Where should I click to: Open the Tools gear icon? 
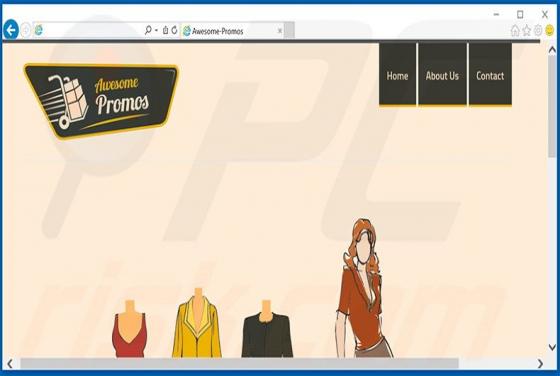(538, 31)
